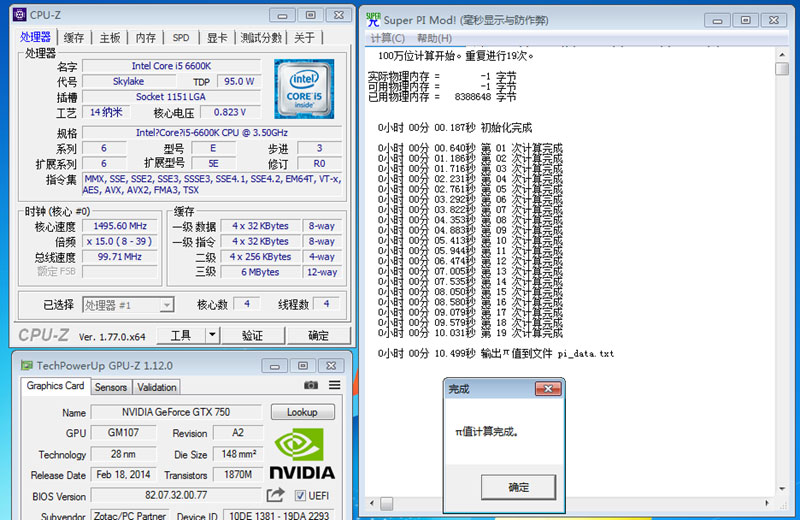Click the instruction set list field

212,184
